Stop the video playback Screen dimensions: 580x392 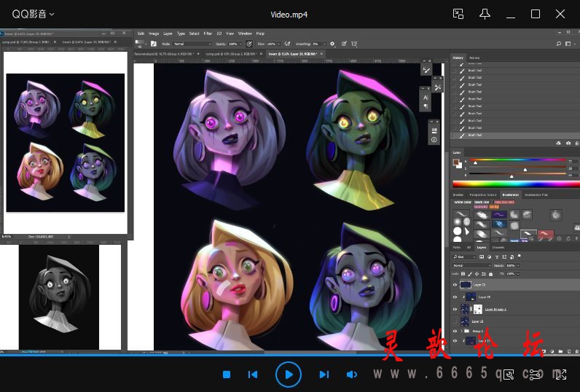(x=227, y=375)
